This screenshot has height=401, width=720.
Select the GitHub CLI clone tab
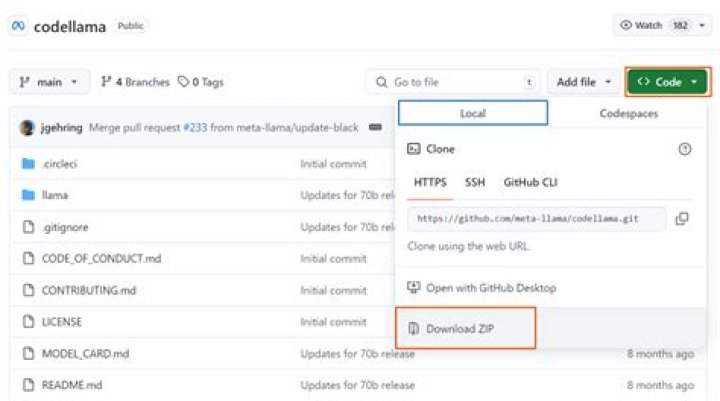530,182
